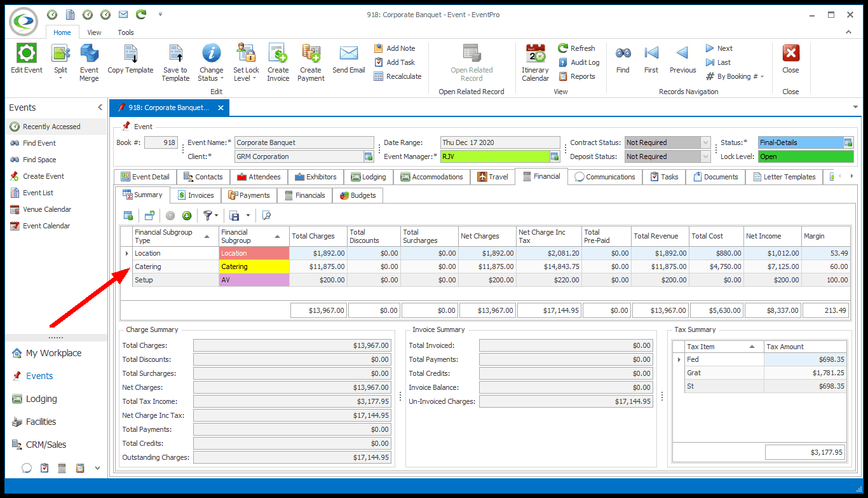Open the Itinerary Calendar

535,62
